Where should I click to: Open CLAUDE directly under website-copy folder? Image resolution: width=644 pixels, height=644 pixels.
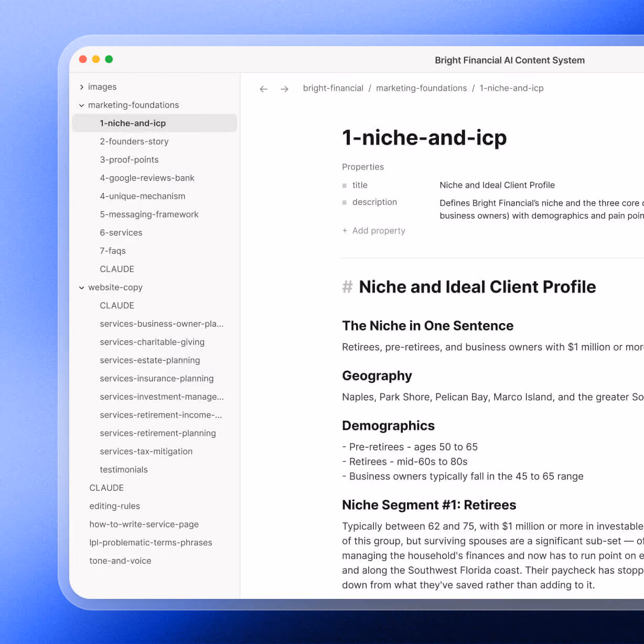[x=117, y=306]
